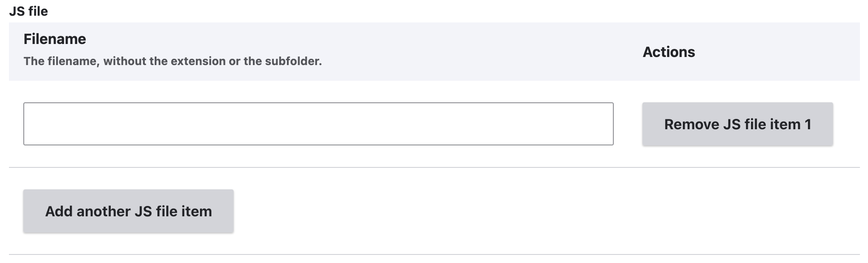Click the JS file section label
Image resolution: width=868 pixels, height=263 pixels.
pos(28,11)
